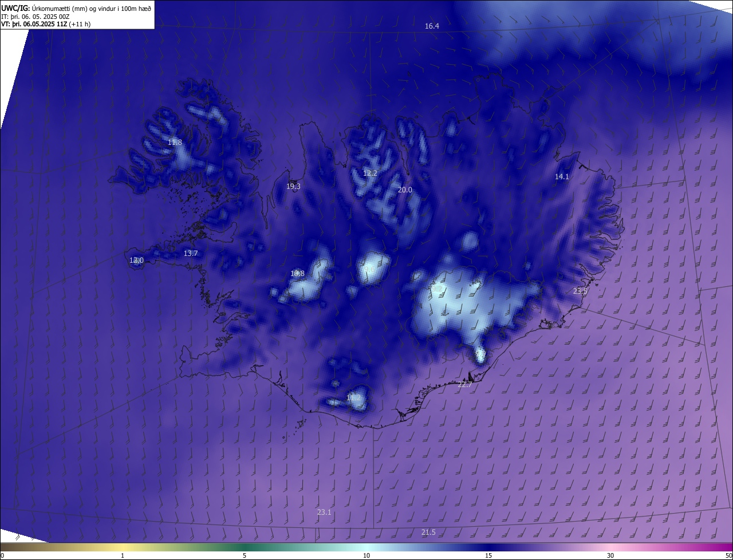Select the valid time "VT: þri. 06.05.2025 11Z" line

(x=46, y=24)
